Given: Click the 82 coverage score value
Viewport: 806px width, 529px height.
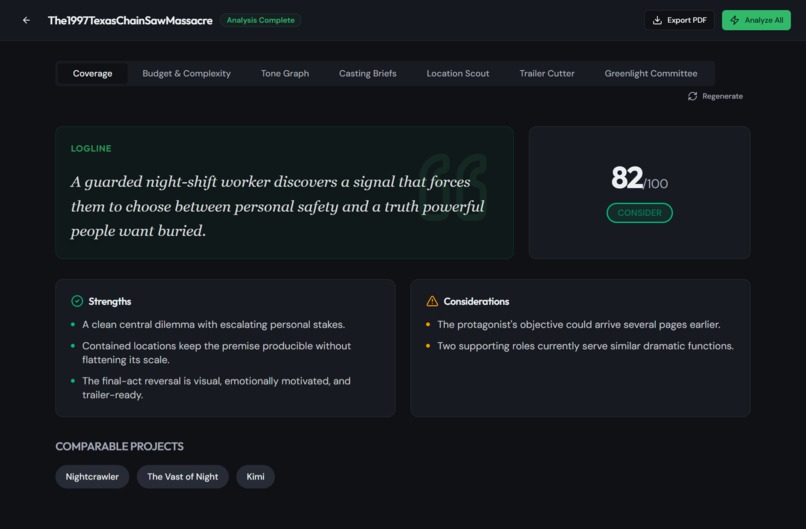Looking at the screenshot, I should tap(627, 178).
